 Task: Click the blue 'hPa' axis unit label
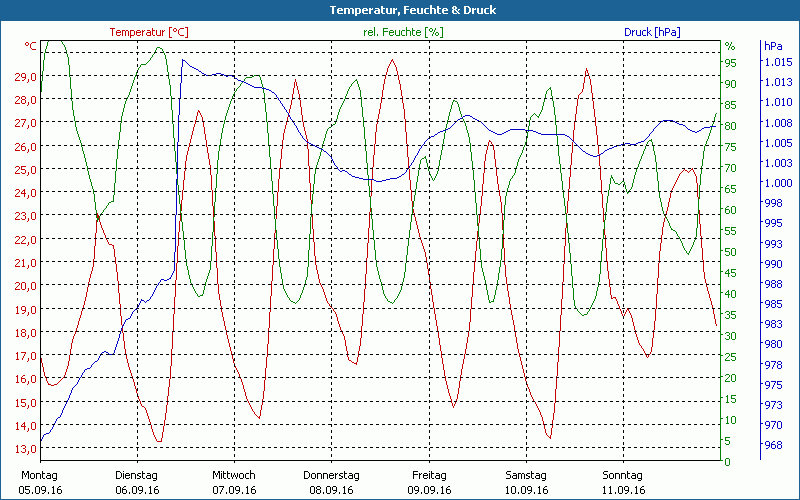click(x=773, y=46)
